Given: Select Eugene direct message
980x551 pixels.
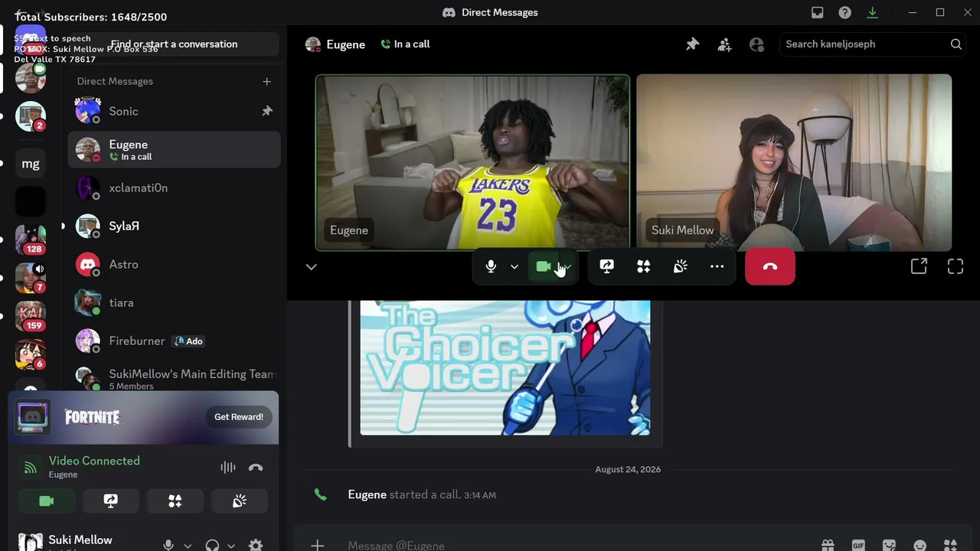Looking at the screenshot, I should 174,149.
